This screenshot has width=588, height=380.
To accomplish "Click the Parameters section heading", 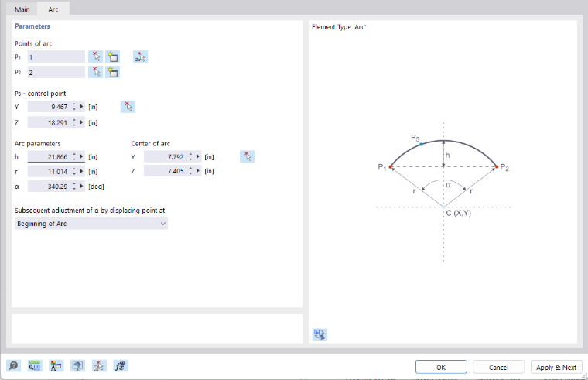I will coord(32,26).
